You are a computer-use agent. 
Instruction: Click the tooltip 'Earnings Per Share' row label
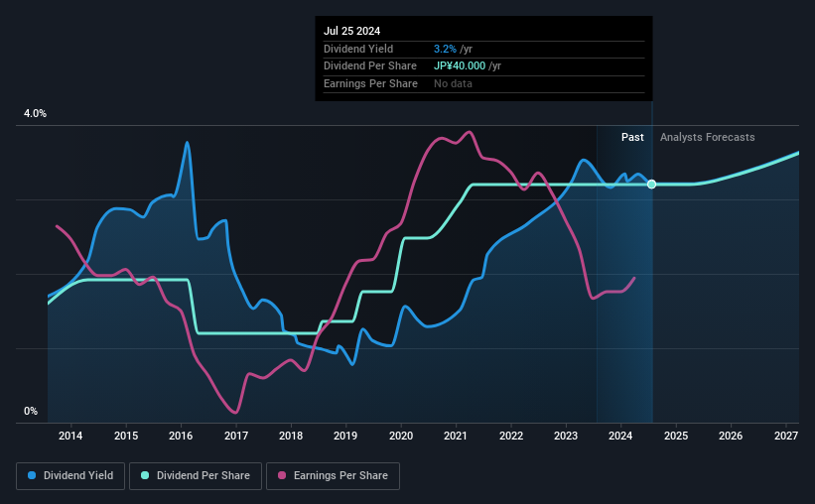tap(370, 83)
